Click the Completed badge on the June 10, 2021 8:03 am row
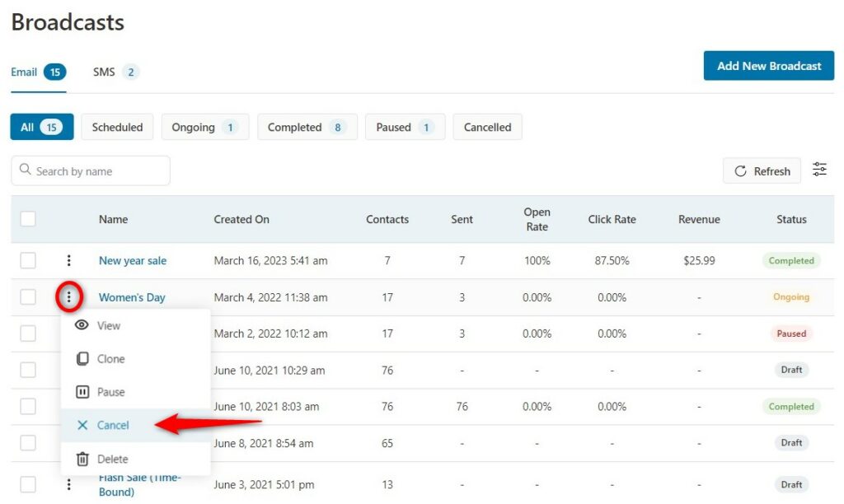 pyautogui.click(x=791, y=406)
